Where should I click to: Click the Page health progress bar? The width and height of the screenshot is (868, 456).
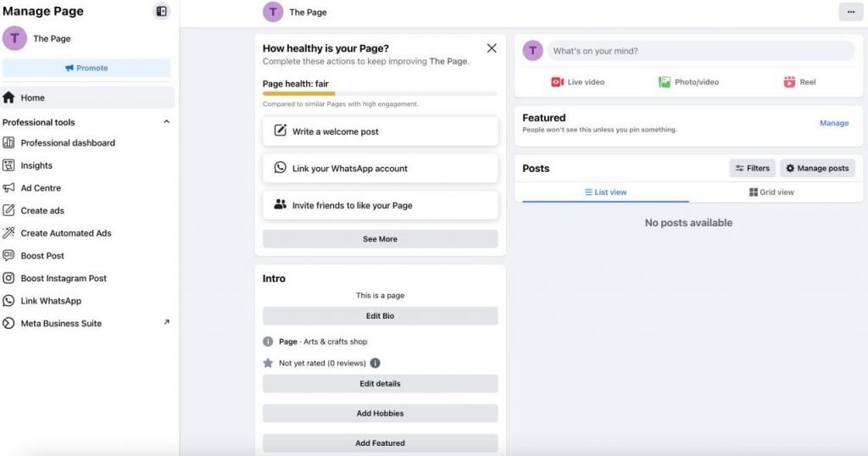tap(380, 94)
